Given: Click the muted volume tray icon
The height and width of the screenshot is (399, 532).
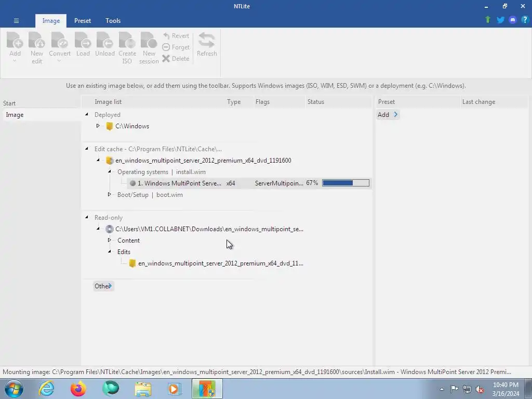Looking at the screenshot, I should tap(480, 389).
